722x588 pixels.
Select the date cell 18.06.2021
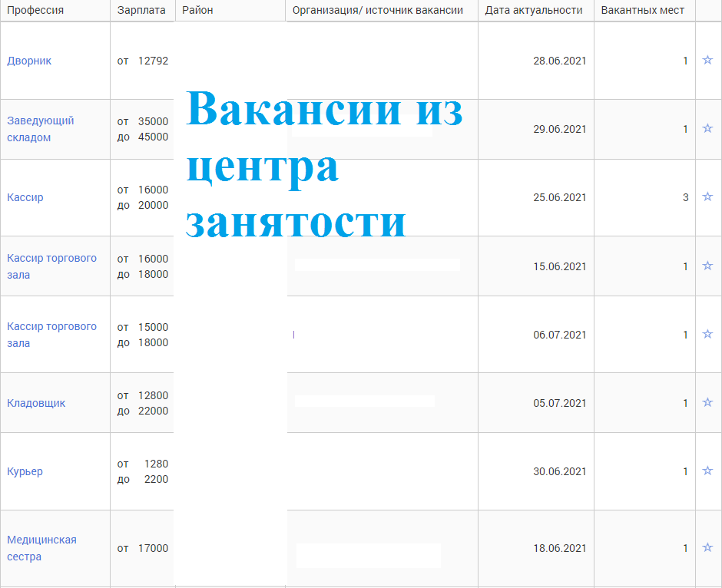[559, 548]
